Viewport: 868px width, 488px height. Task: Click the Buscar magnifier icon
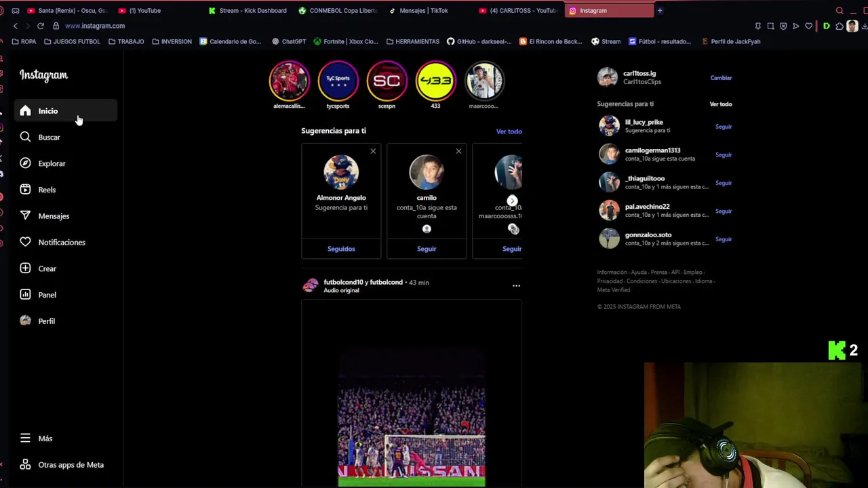coord(25,137)
